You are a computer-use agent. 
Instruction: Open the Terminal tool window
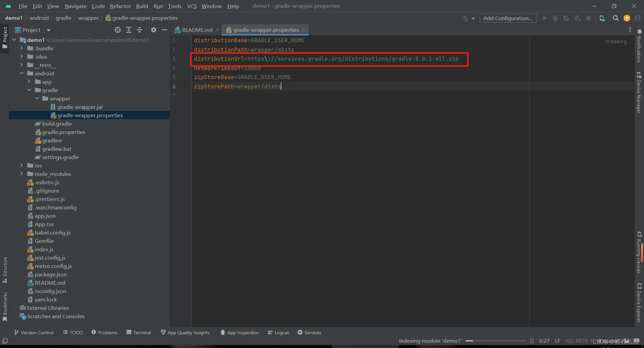(x=139, y=333)
